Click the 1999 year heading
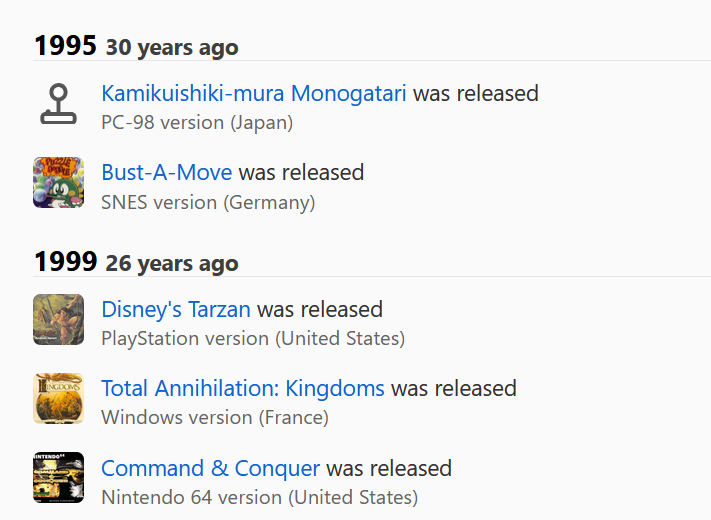Image resolution: width=711 pixels, height=520 pixels. point(65,262)
